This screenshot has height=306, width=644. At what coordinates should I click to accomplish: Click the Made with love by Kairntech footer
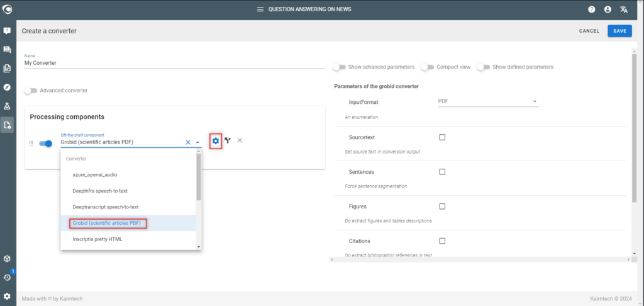click(52, 298)
